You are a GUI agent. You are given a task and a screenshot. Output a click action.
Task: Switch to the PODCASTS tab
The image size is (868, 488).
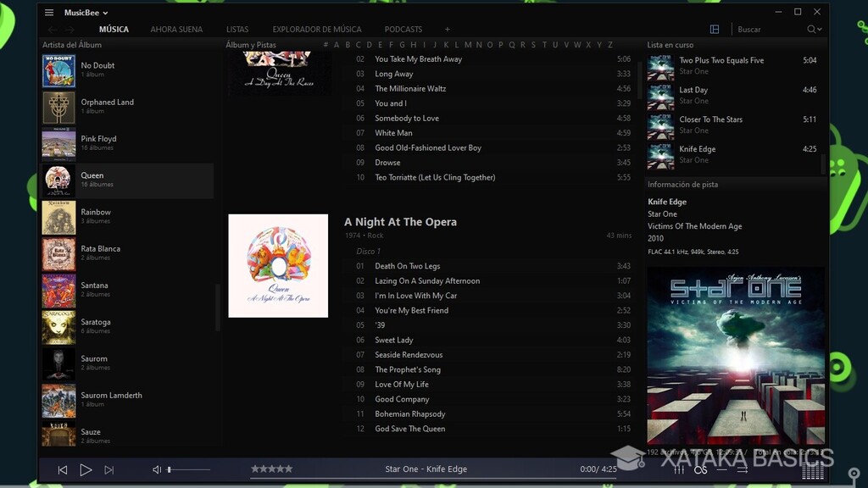[403, 29]
